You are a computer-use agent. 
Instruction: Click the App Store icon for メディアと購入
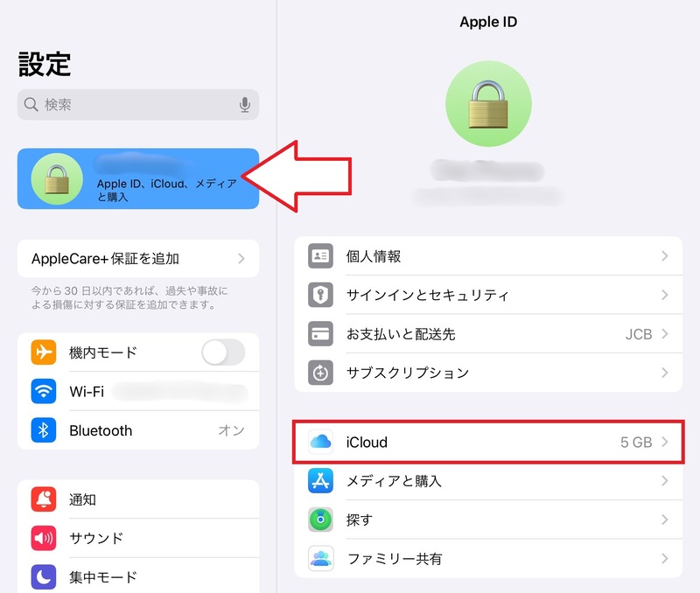pyautogui.click(x=320, y=480)
